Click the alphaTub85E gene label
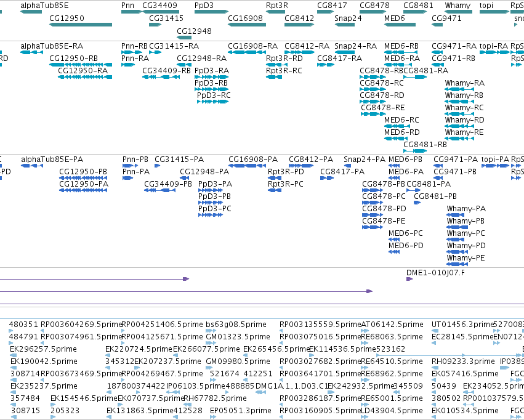 (x=44, y=6)
